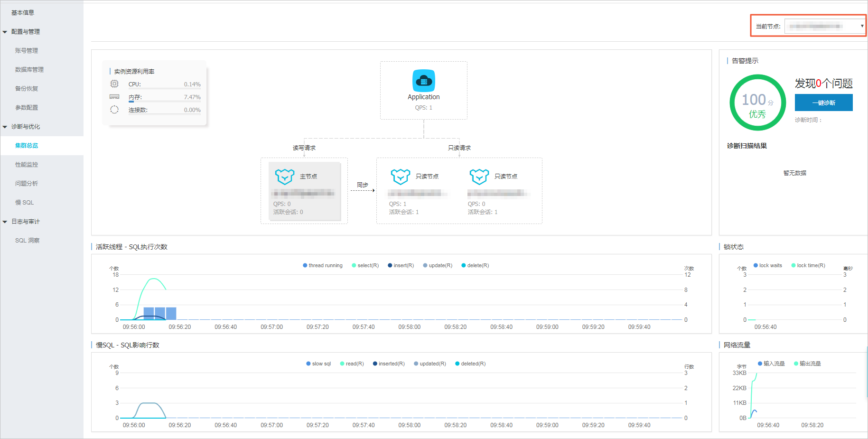Click the 一键诊断 button
The height and width of the screenshot is (439, 868).
click(823, 103)
